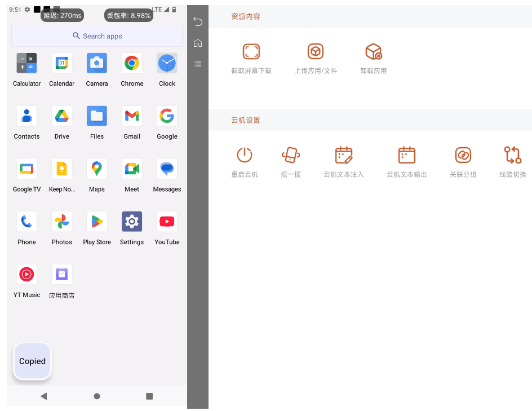The height and width of the screenshot is (411, 532).
Task: Launch the Camera app
Action: pyautogui.click(x=97, y=63)
